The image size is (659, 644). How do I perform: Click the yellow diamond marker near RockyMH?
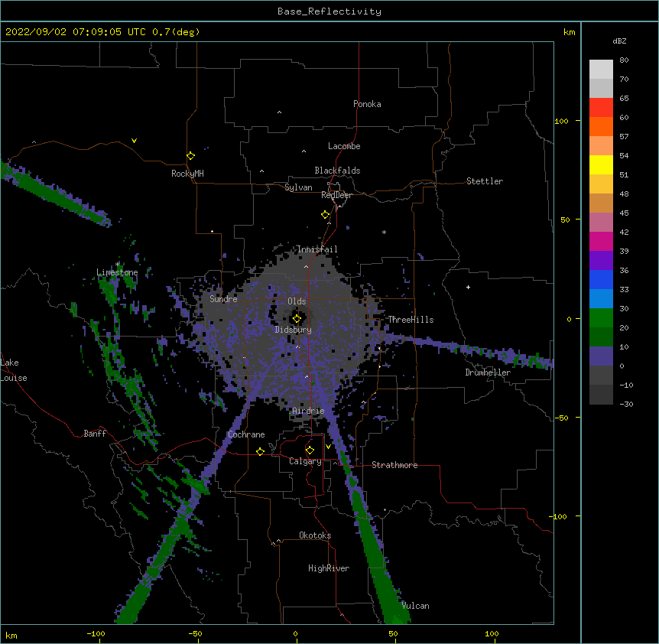pyautogui.click(x=190, y=156)
